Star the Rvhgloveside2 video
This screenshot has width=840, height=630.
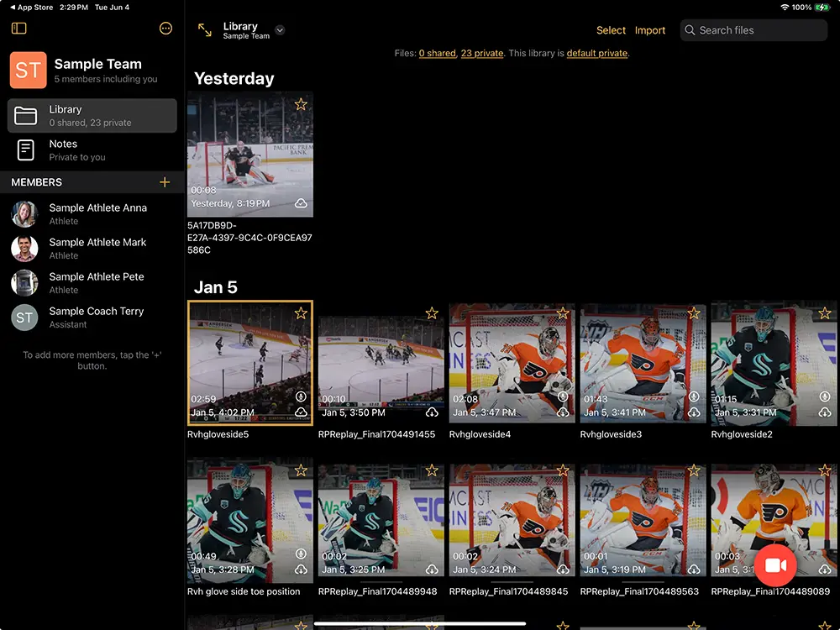click(x=825, y=312)
